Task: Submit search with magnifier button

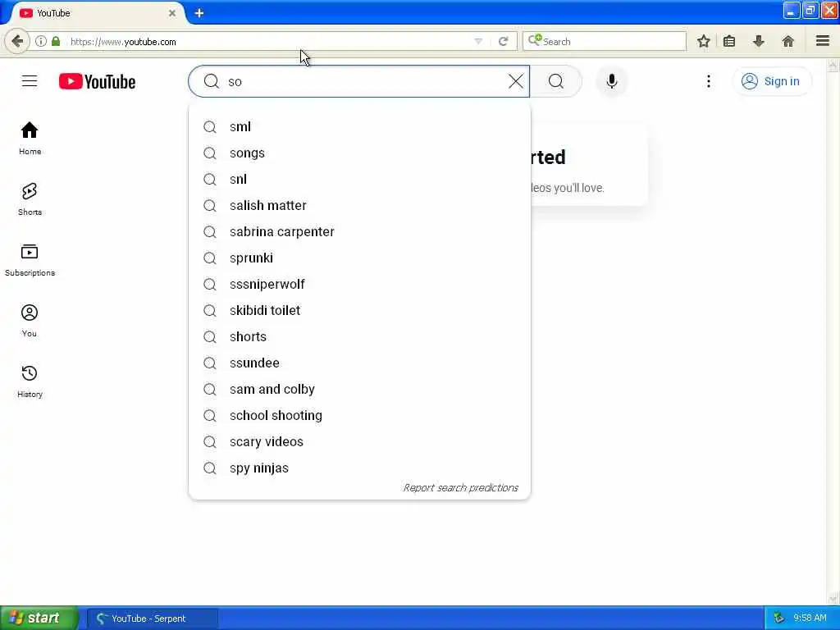Action: (556, 81)
